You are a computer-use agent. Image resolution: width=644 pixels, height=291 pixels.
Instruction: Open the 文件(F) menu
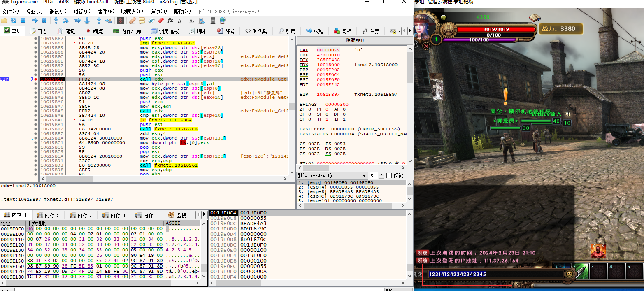10,12
